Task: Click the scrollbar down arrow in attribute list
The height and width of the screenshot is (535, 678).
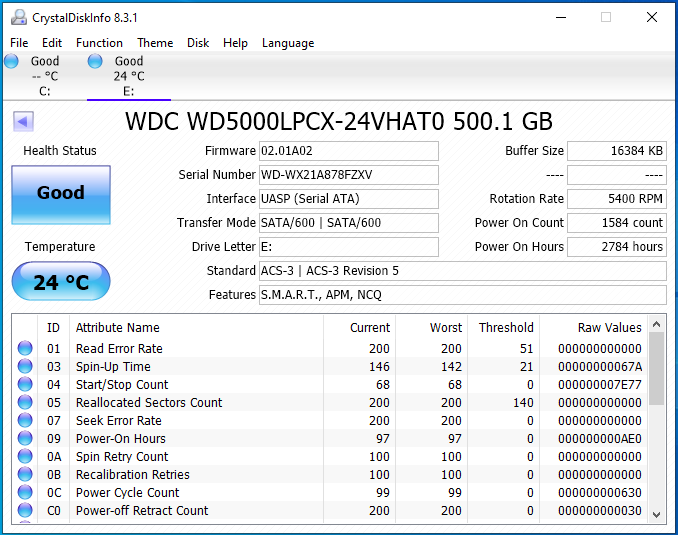Action: 657,514
